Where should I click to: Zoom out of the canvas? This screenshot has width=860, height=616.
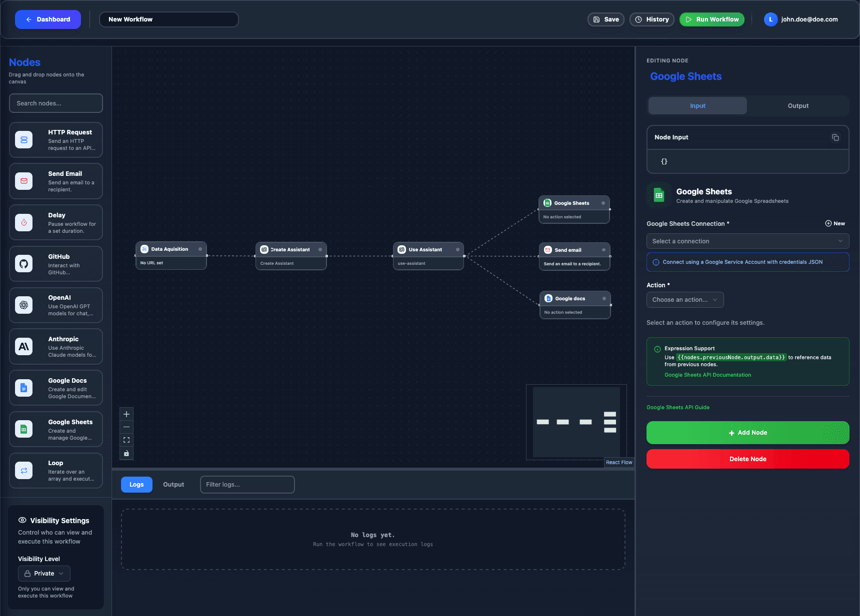[x=126, y=427]
